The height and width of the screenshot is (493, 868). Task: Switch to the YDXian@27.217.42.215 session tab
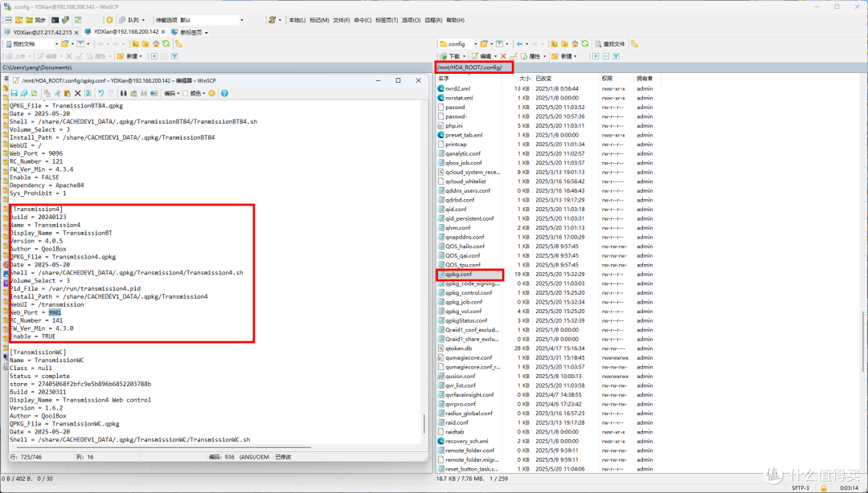(42, 32)
